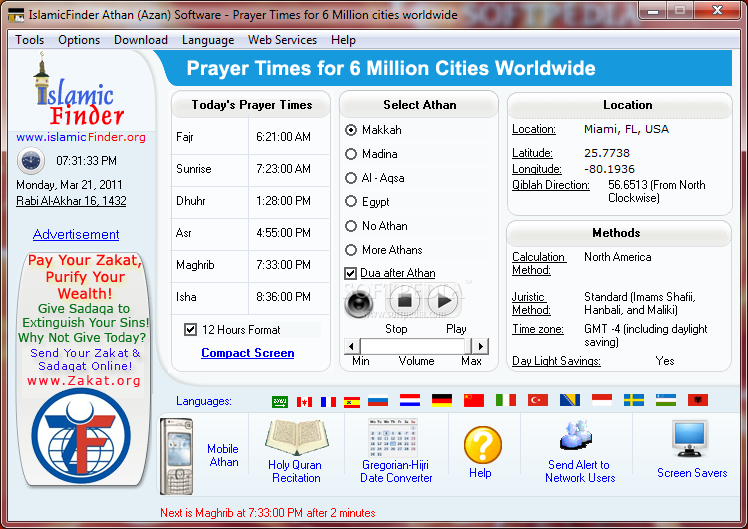The height and width of the screenshot is (529, 748).
Task: Choose the Al - Aqsa Athan
Action: coord(351,178)
